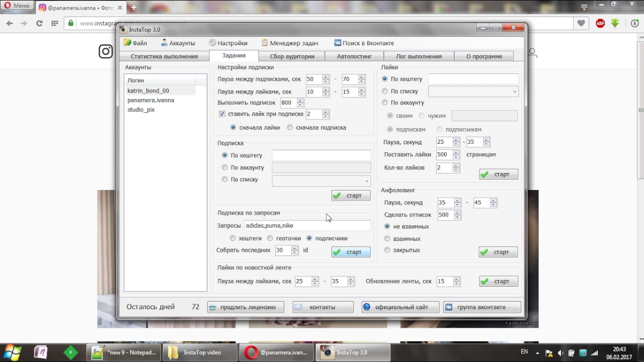The height and width of the screenshot is (362, 644).
Task: Open ABP extension icon in browser
Action: pos(600,23)
